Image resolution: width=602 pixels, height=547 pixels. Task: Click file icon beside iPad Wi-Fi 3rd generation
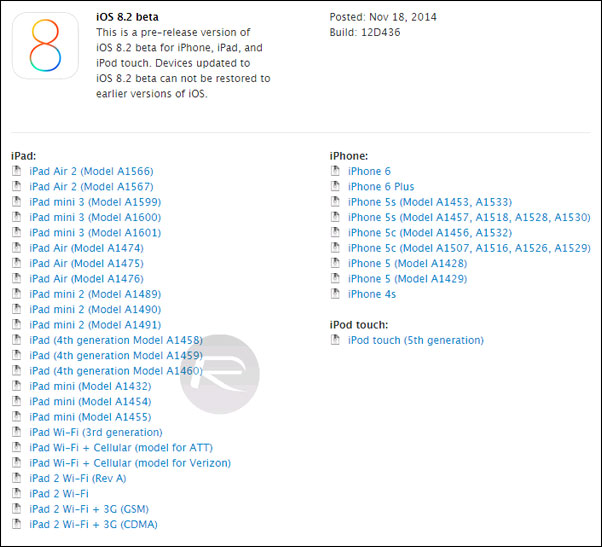[17, 431]
